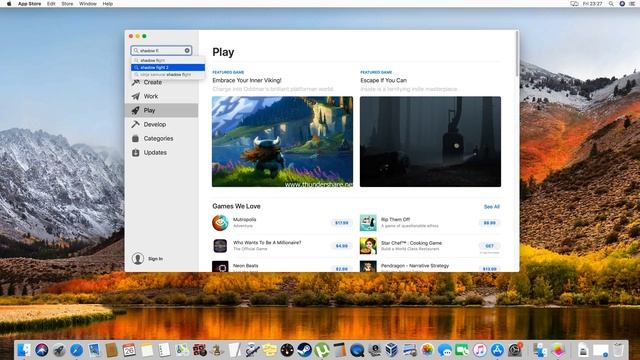Image resolution: width=640 pixels, height=360 pixels.
Task: Click the Neon Beats app icon
Action: [220, 267]
